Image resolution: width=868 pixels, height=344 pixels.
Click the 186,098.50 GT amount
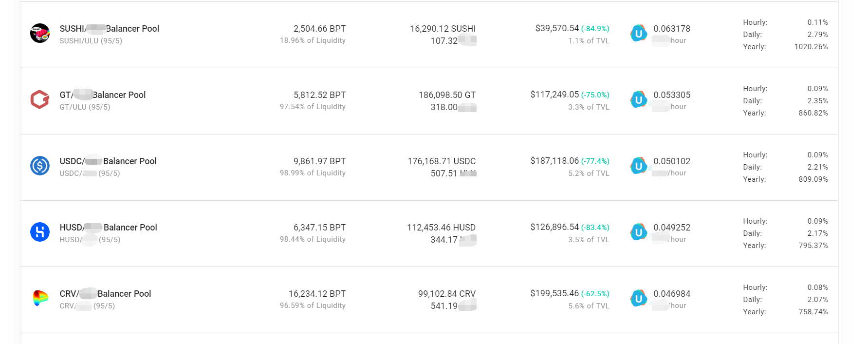point(447,95)
